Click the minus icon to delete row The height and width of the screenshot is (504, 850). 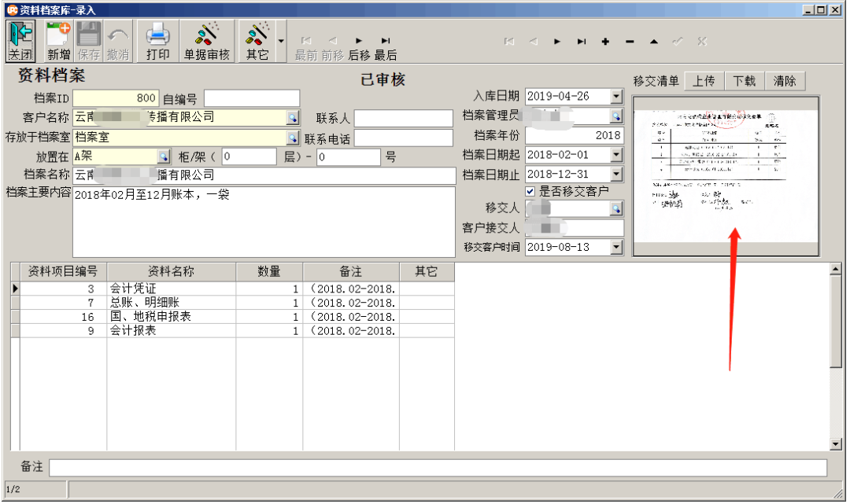(630, 42)
